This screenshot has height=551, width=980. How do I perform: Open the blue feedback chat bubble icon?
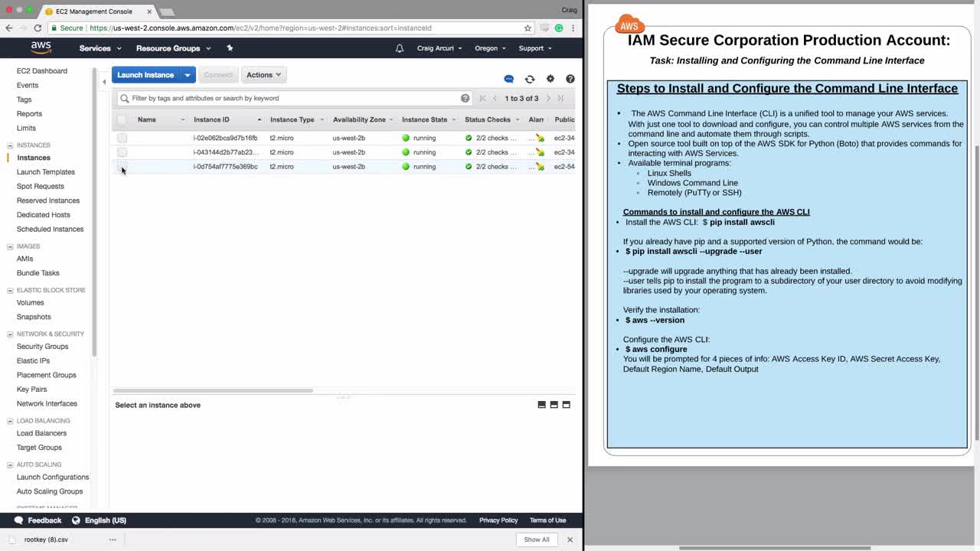coord(509,79)
